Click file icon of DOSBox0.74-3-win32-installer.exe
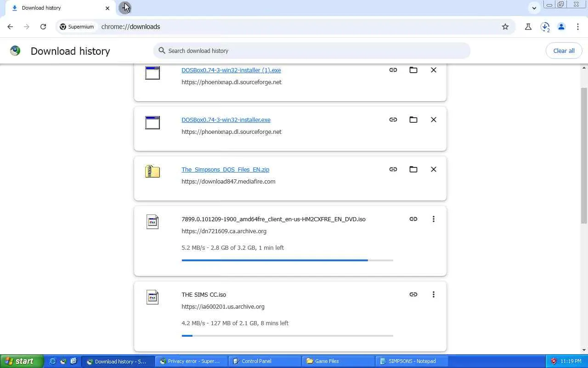 point(153,122)
